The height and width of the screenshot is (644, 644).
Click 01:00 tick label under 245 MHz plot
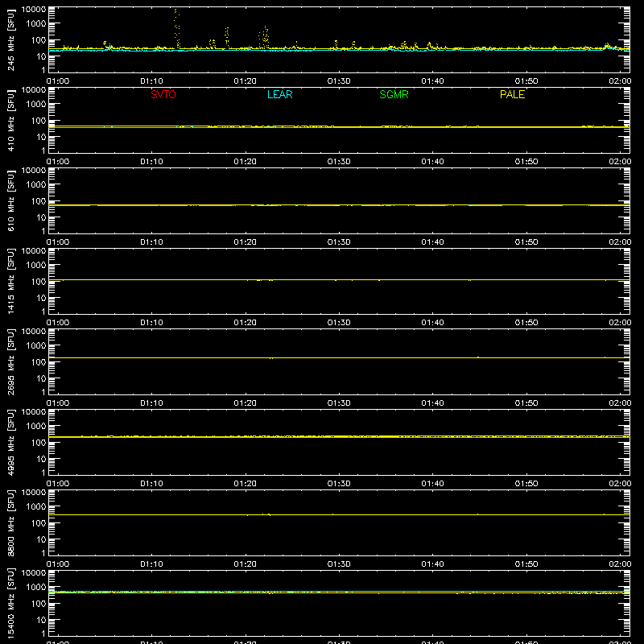58,81
